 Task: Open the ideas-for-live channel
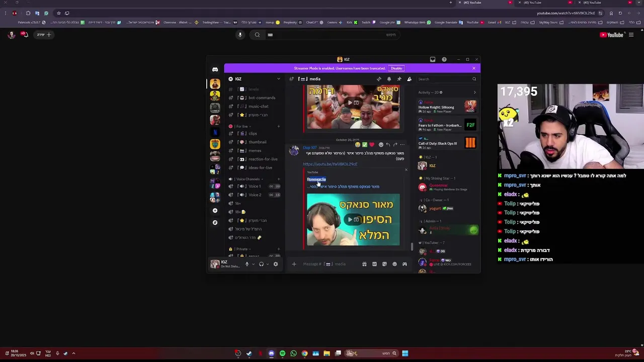[255, 168]
